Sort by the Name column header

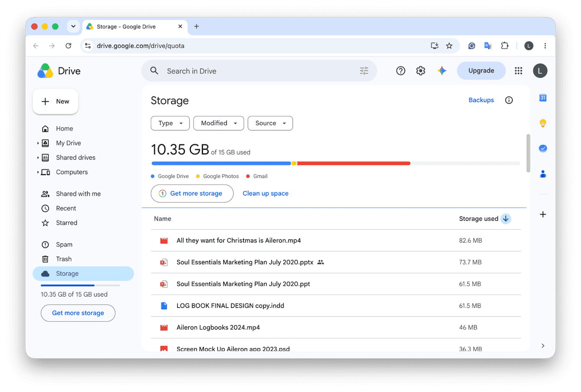click(x=163, y=219)
